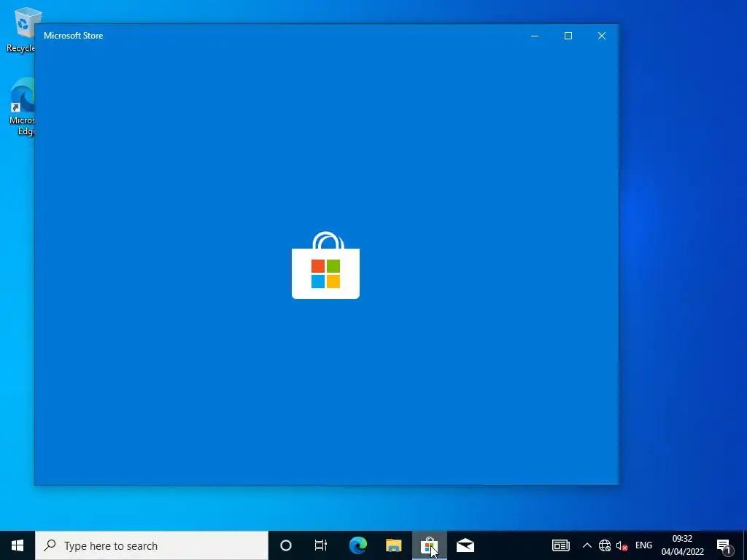Open the network status tray icon

point(605,545)
